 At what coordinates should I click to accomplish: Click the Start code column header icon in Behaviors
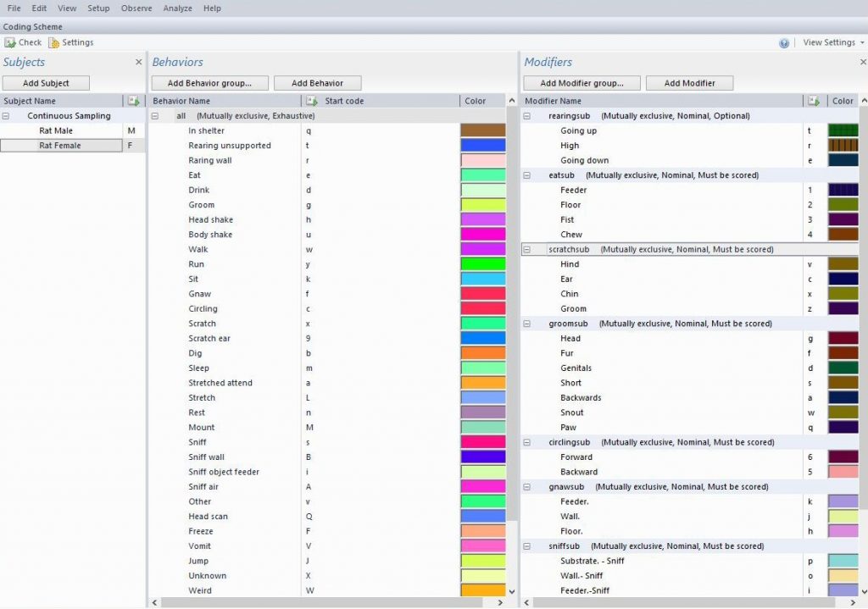311,101
